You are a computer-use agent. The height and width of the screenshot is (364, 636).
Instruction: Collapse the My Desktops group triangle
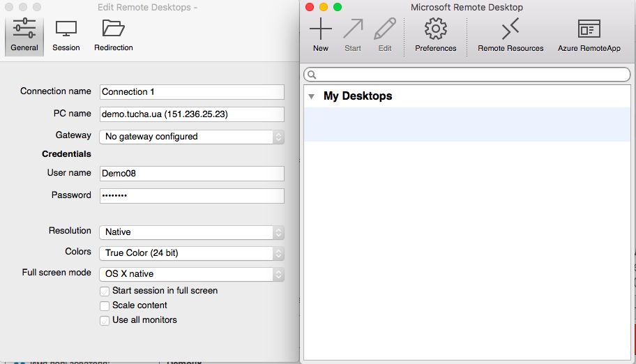click(x=311, y=96)
